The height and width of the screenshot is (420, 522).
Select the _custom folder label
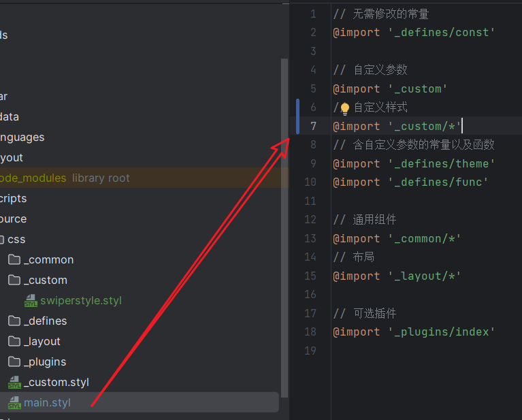pos(45,280)
